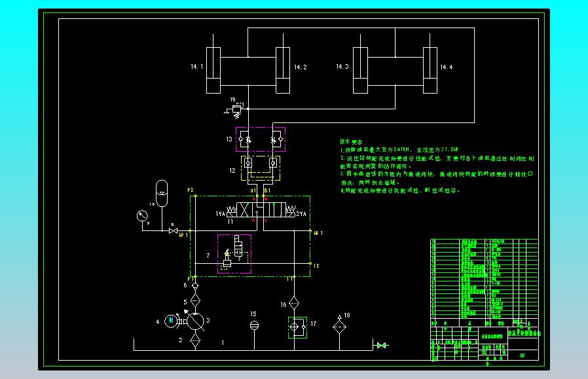
Task: Select the return line filter symbol 16
Action: [294, 303]
